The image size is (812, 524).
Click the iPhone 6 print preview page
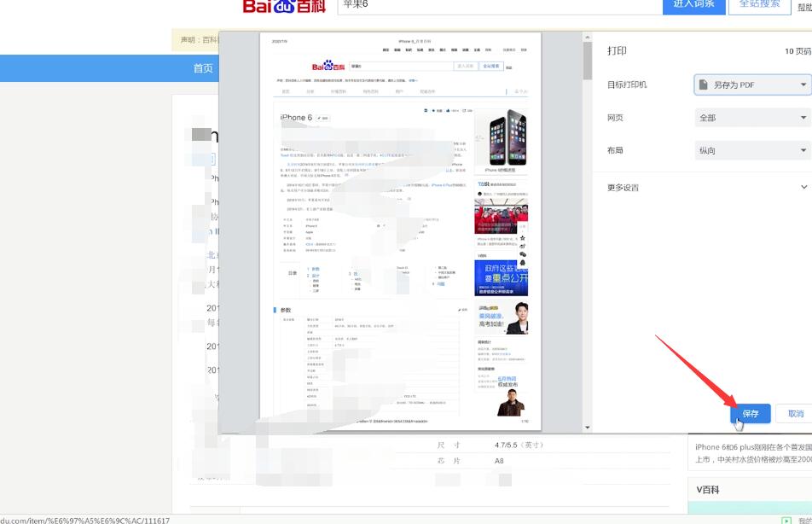click(x=400, y=231)
